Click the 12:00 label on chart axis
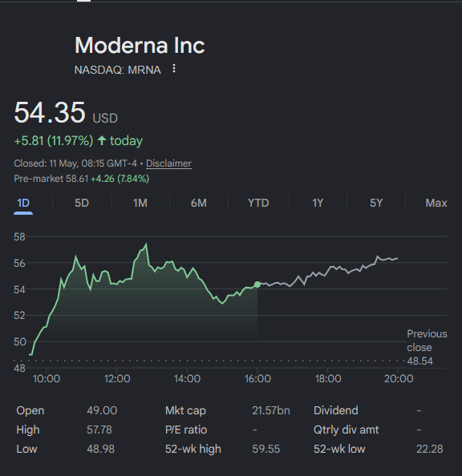The image size is (462, 476). (117, 379)
